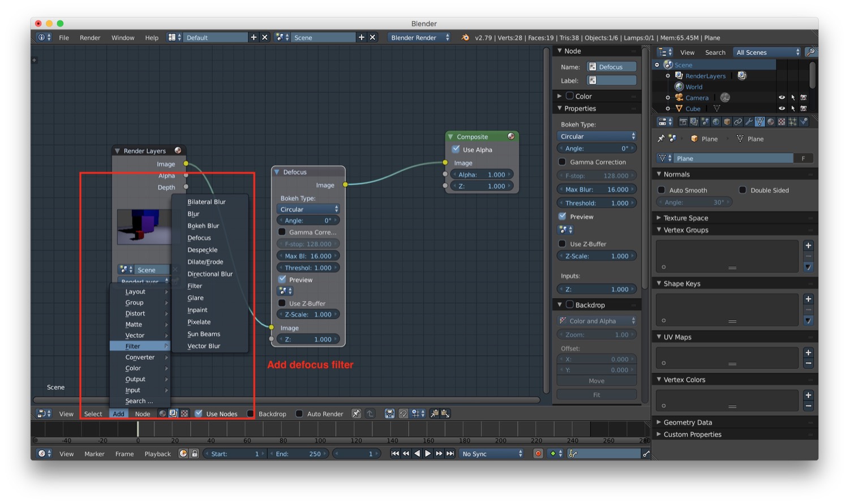The width and height of the screenshot is (849, 504).
Task: Select the compositing node tree type icon
Action: tap(174, 413)
